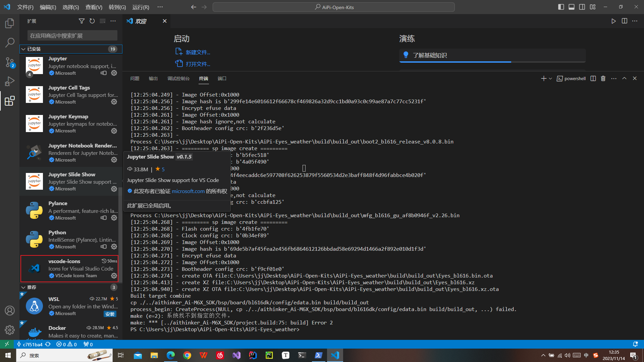Open remote window indicator in status bar
The width and height of the screenshot is (644, 362).
click(7, 344)
